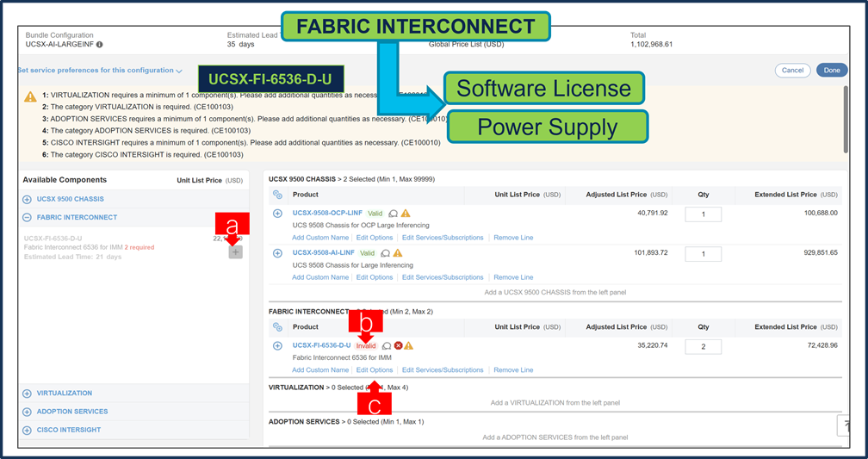
Task: Click the red error icon on the UCSX-FI-6536-D-U row
Action: tap(398, 346)
